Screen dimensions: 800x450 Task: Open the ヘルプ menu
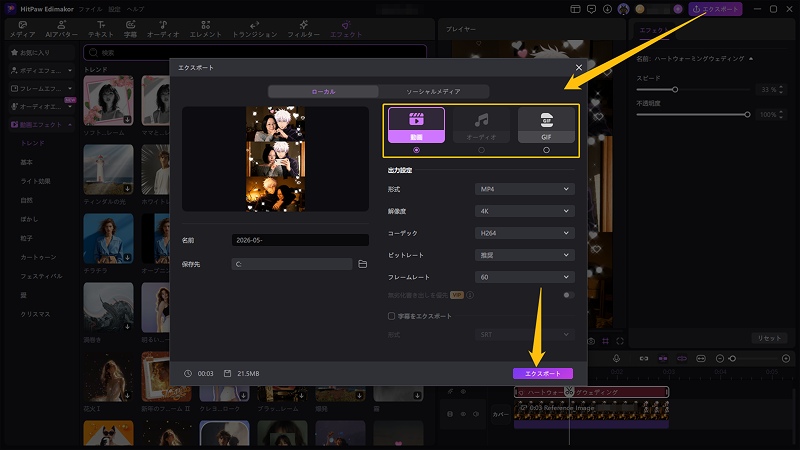click(x=135, y=9)
